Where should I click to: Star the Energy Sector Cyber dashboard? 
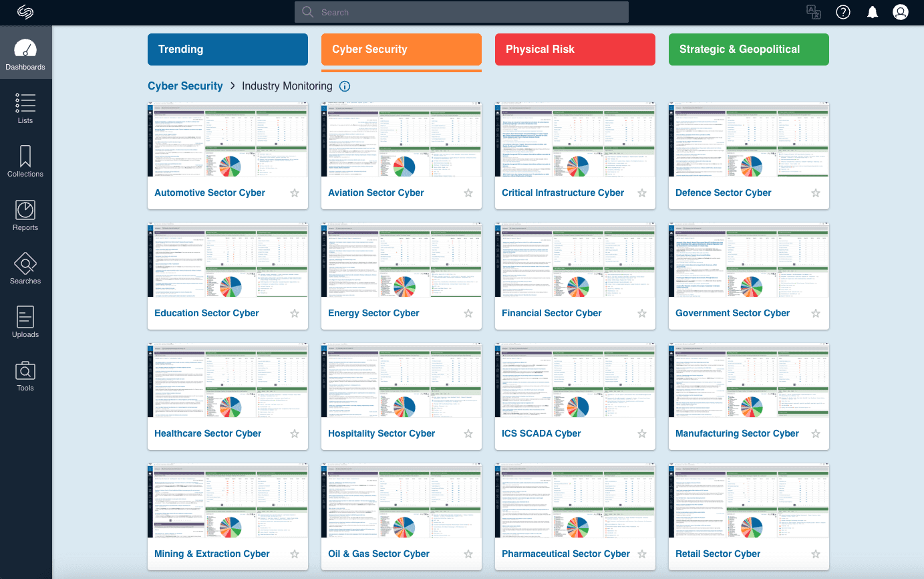[468, 314]
